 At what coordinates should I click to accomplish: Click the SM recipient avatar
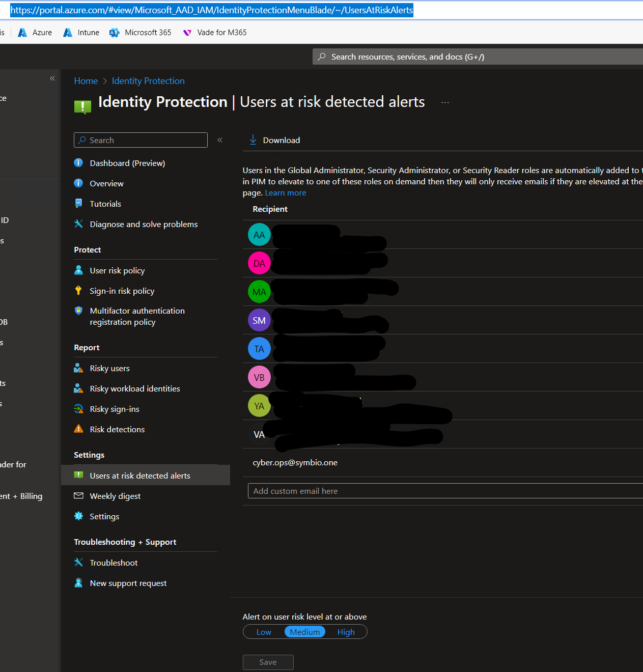(x=259, y=320)
